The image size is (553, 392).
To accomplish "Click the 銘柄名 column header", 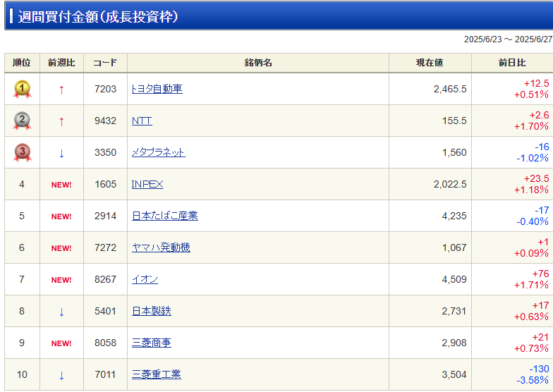I will (258, 63).
